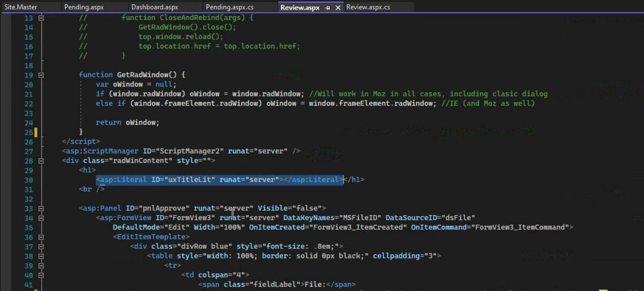
Task: Collapse the table element on line 38
Action: click(x=41, y=256)
